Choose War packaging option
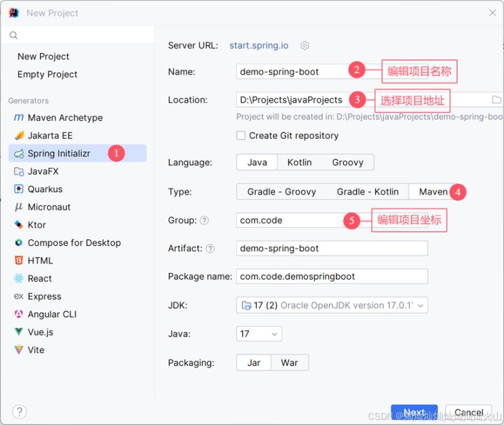The height and width of the screenshot is (425, 504). [x=289, y=362]
